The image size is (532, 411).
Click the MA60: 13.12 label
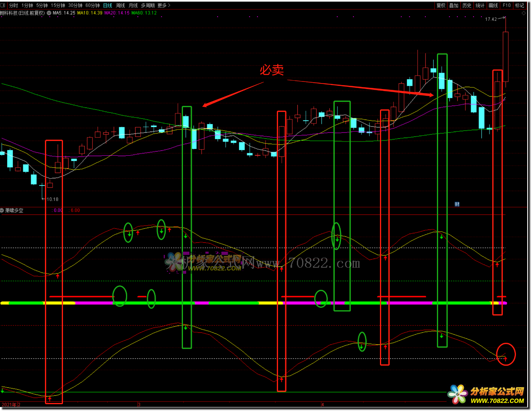tap(144, 13)
